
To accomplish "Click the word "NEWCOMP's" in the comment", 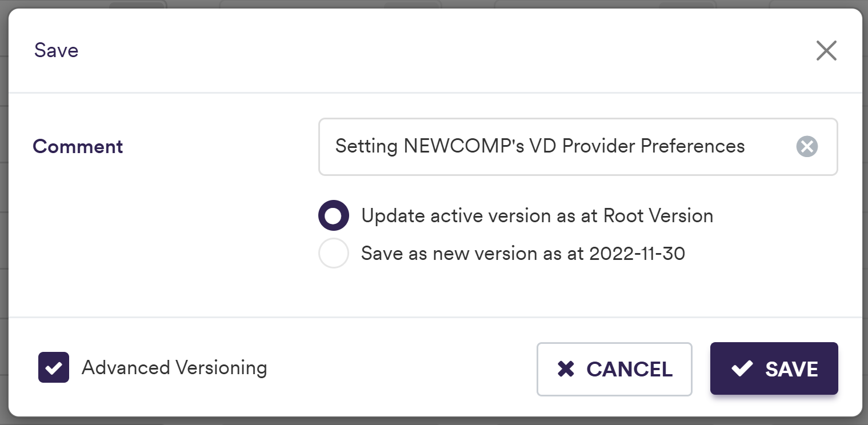I will (463, 146).
